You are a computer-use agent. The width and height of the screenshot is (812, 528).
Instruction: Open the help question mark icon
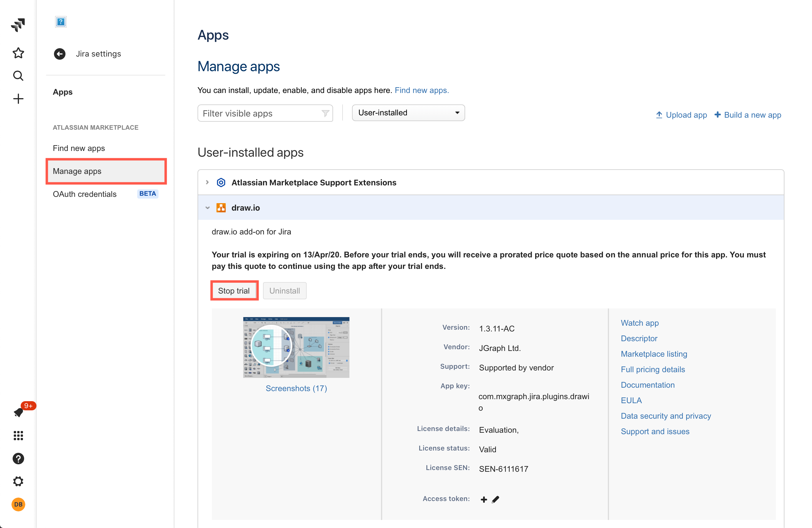(x=18, y=459)
